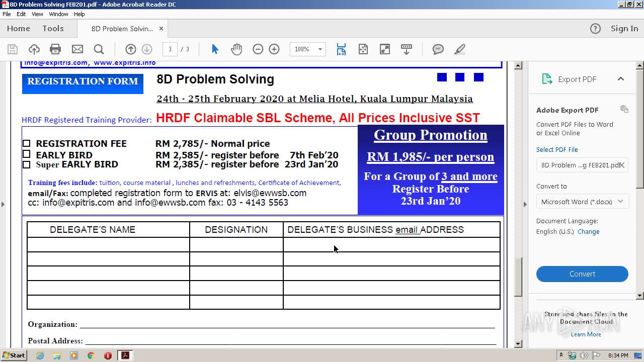Select the highlight pen tool
This screenshot has height=362, width=644.
(x=459, y=49)
